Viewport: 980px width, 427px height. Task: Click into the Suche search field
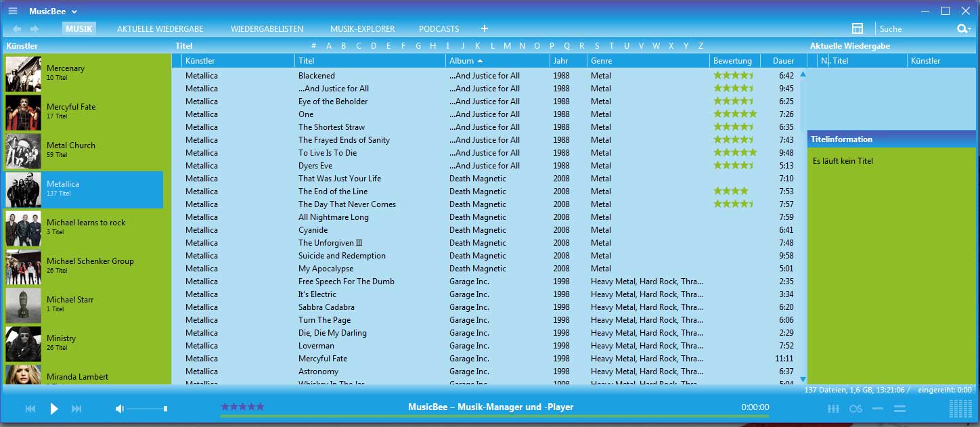[x=915, y=28]
